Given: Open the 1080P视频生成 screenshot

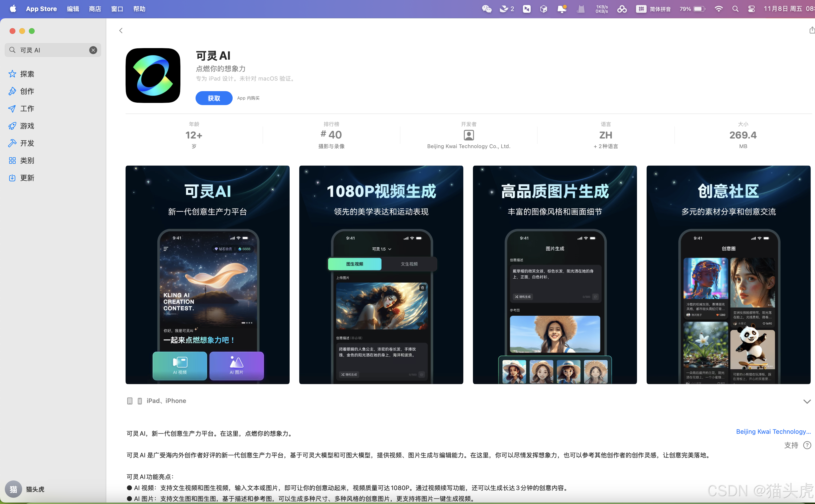Looking at the screenshot, I should tap(381, 275).
